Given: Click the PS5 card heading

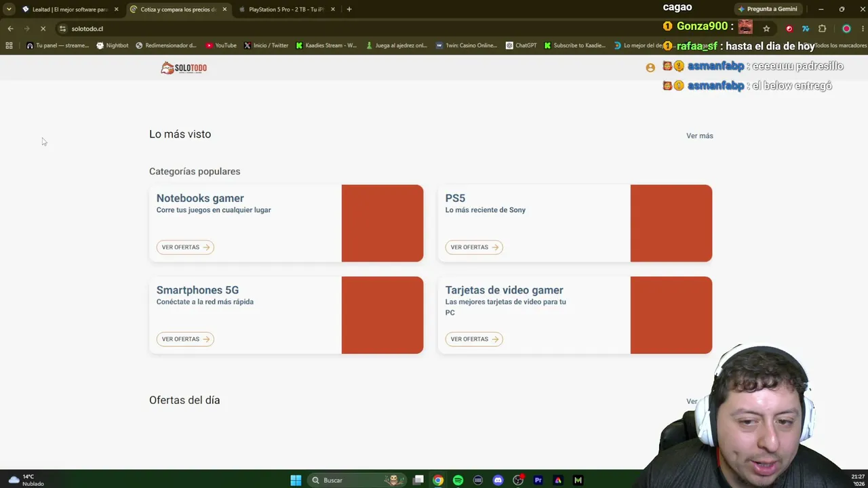Looking at the screenshot, I should coord(455,198).
